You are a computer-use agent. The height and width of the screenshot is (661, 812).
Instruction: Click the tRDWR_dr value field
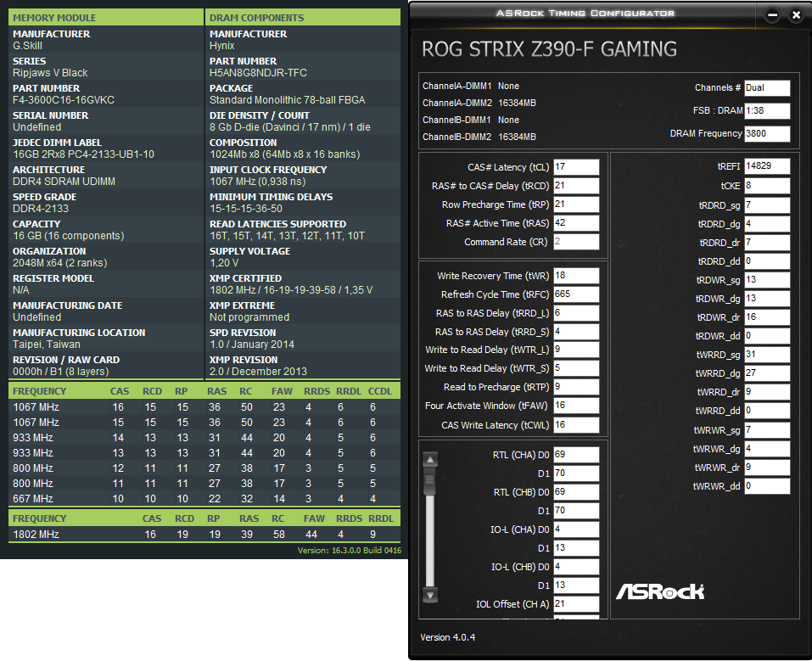[767, 317]
